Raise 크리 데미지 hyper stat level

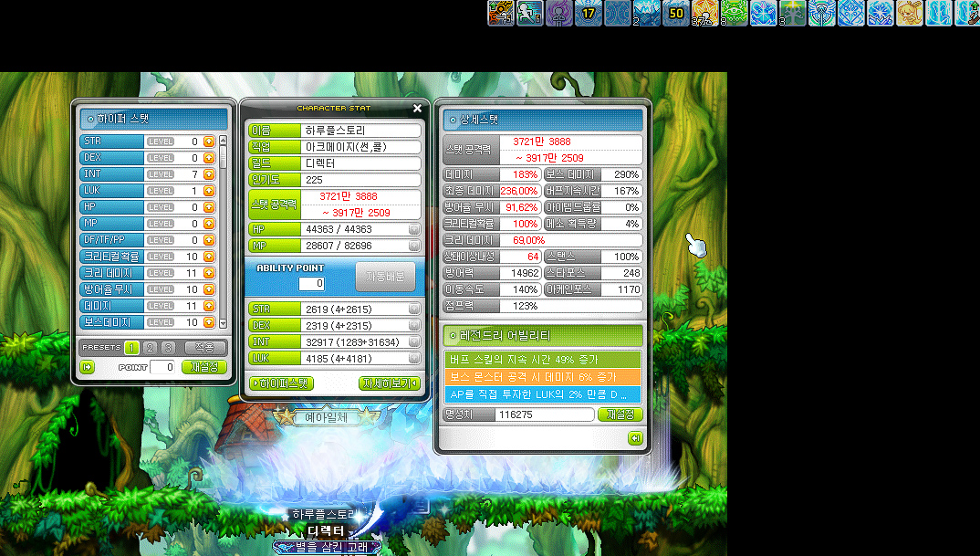(x=209, y=273)
